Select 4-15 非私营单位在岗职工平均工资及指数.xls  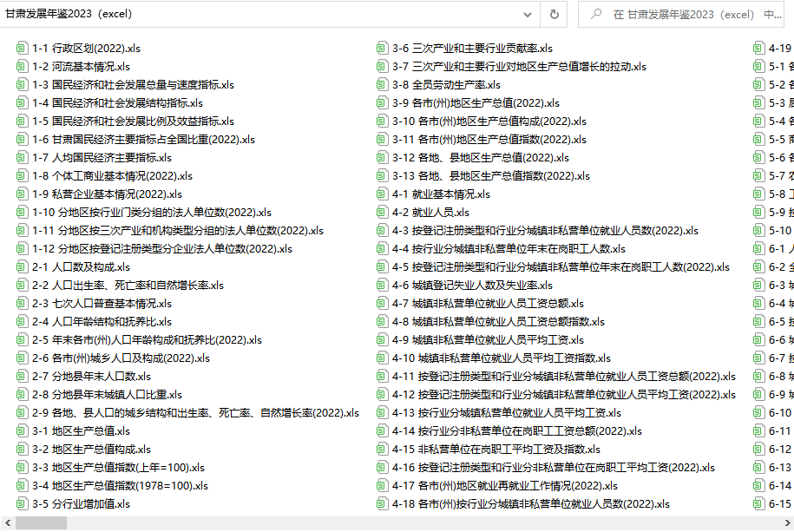(x=496, y=450)
